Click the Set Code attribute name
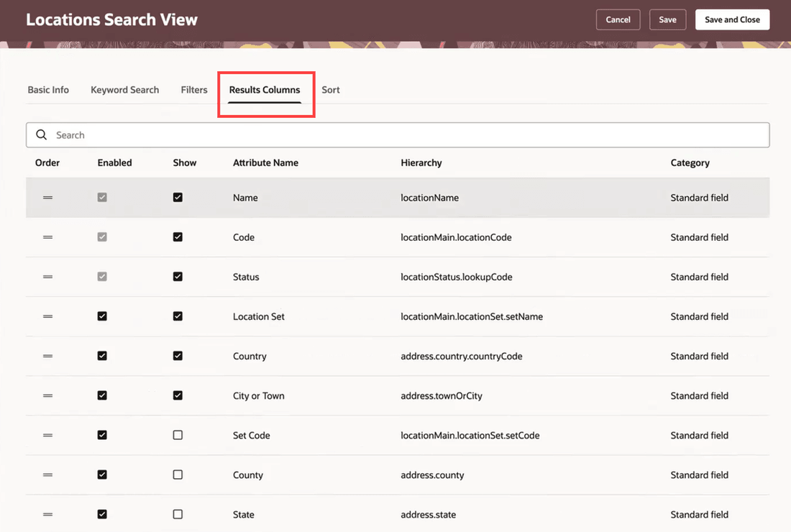 coord(251,435)
